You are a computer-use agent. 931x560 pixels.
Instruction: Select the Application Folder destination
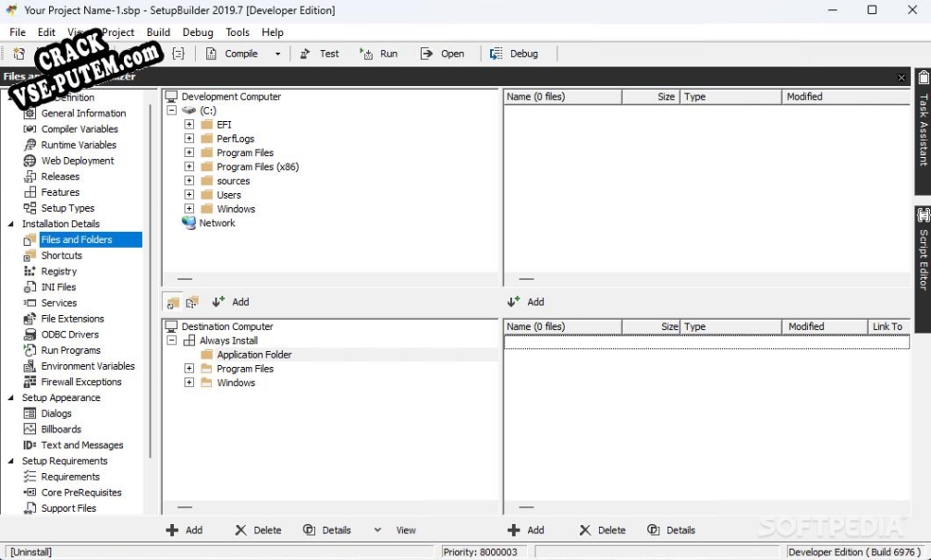[254, 355]
